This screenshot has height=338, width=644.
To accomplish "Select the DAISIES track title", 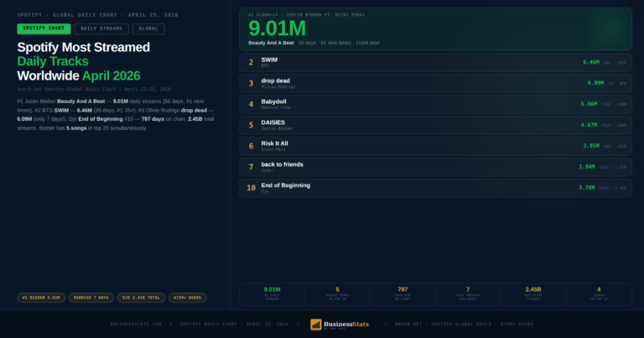I will (x=273, y=122).
